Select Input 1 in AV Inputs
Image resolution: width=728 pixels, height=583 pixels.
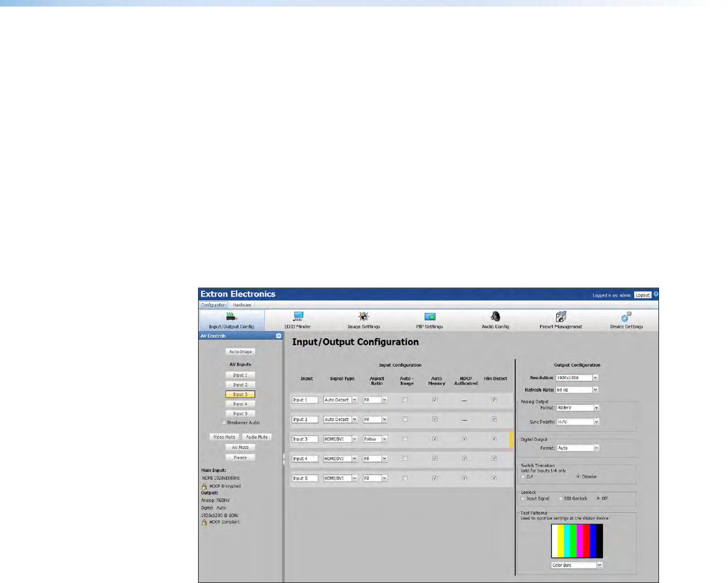coord(240,375)
